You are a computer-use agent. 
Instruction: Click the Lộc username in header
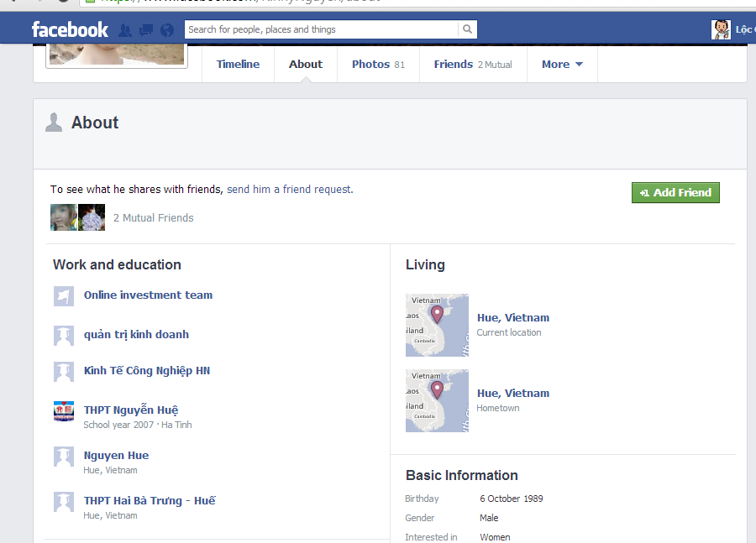coord(745,29)
